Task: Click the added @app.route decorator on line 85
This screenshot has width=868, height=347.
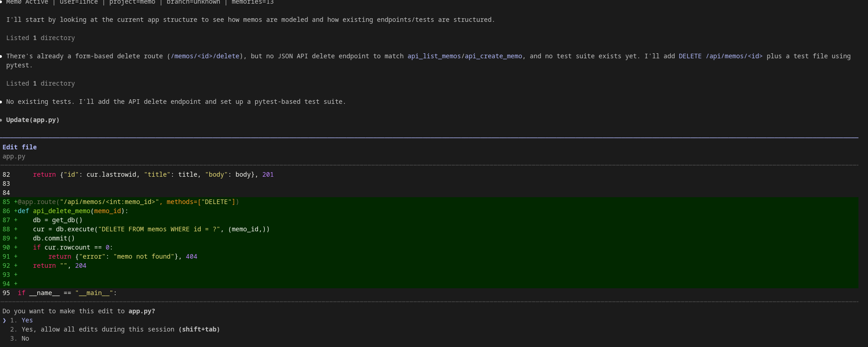Action: coord(128,202)
